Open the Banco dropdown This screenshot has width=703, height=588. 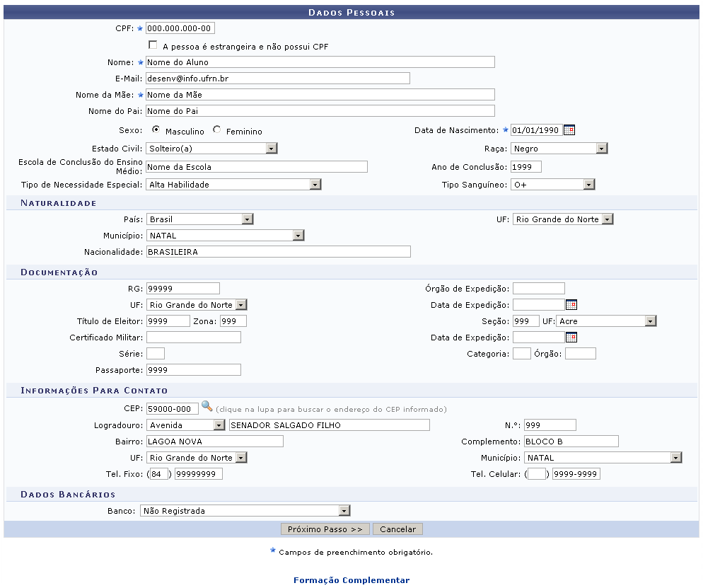(344, 510)
